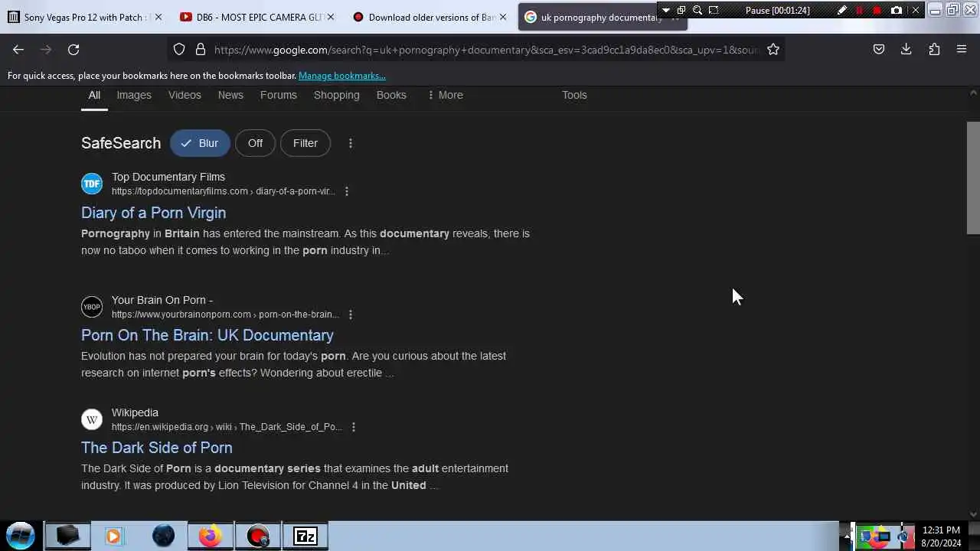This screenshot has width=980, height=551.
Task: Select SafeSearch Blur option
Action: pyautogui.click(x=200, y=143)
